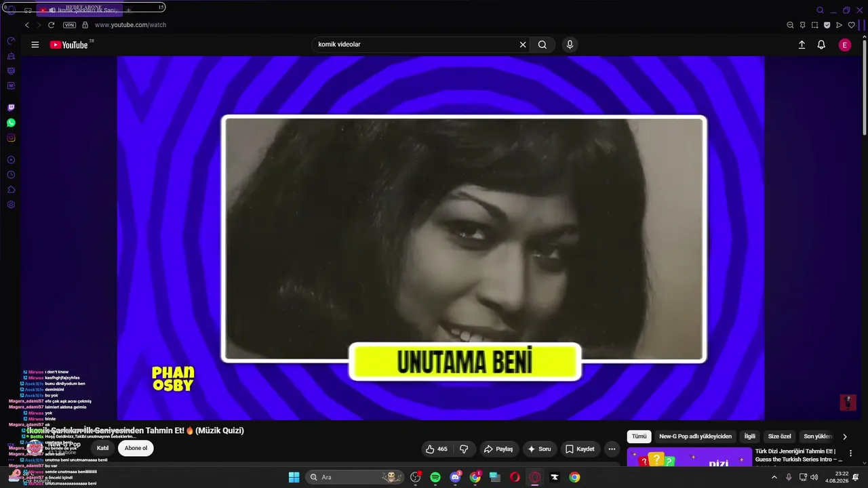Open the taskbar volume control

point(814,477)
